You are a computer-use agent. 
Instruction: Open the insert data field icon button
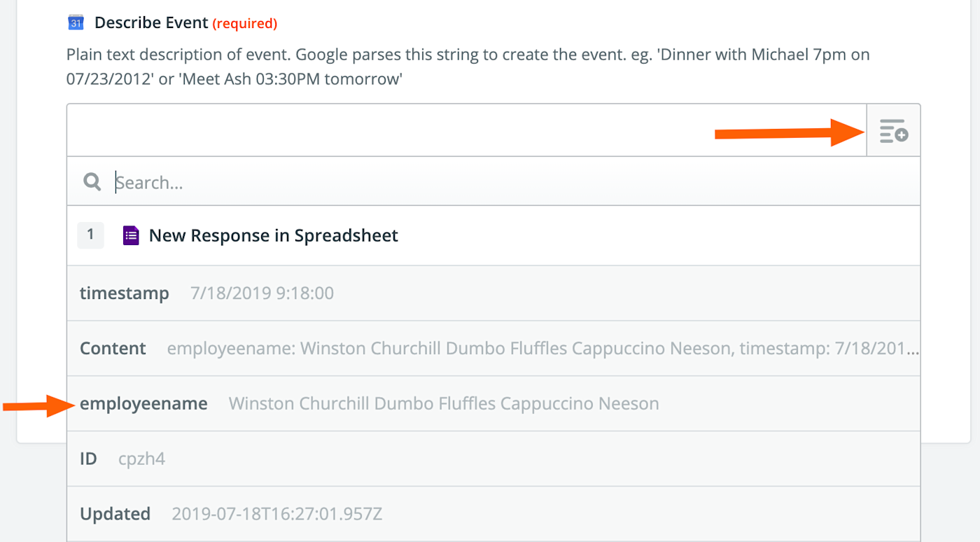click(x=893, y=131)
